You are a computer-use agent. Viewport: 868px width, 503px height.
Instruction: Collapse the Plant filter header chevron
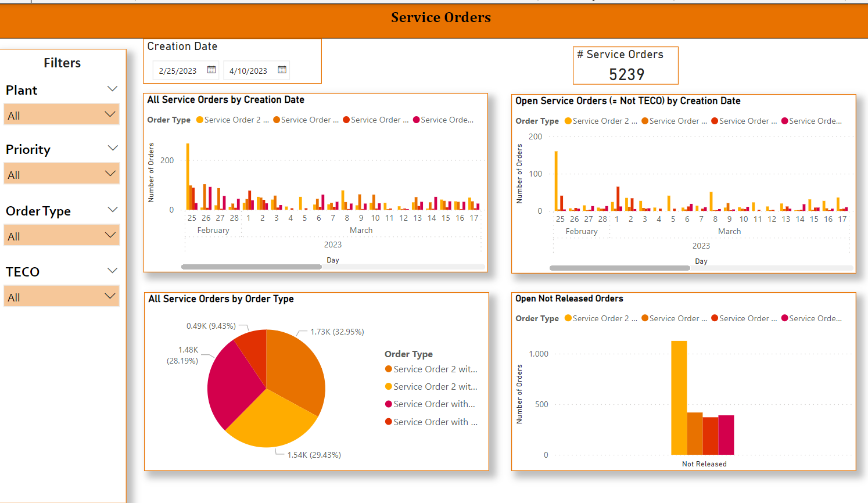pyautogui.click(x=113, y=89)
